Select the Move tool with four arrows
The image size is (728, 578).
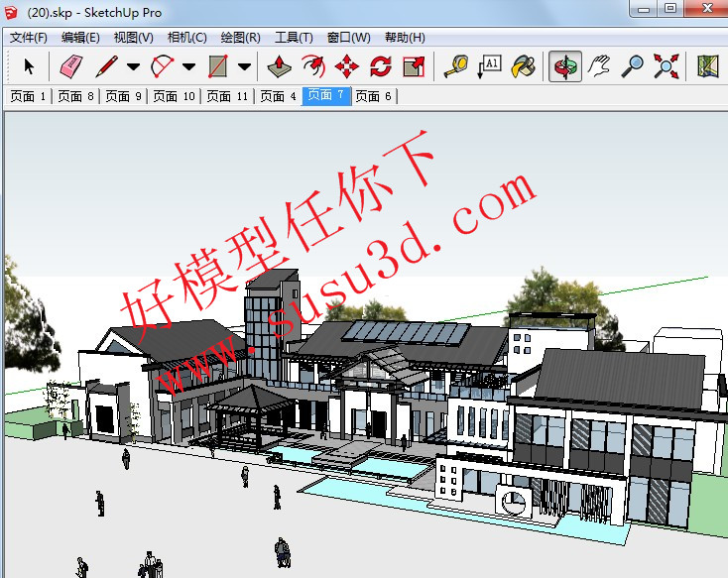pyautogui.click(x=347, y=66)
